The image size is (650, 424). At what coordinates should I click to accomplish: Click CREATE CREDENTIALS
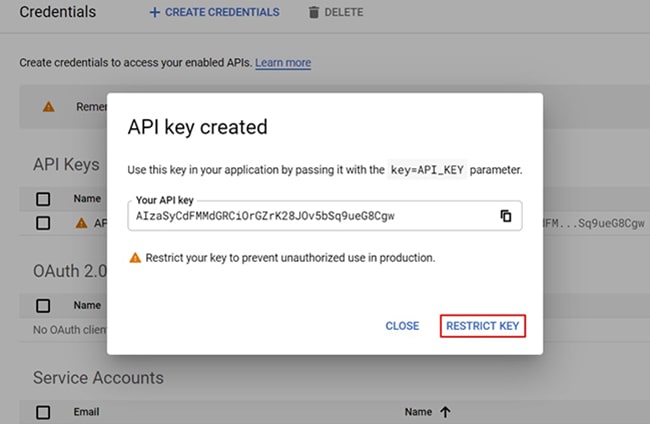pyautogui.click(x=214, y=12)
